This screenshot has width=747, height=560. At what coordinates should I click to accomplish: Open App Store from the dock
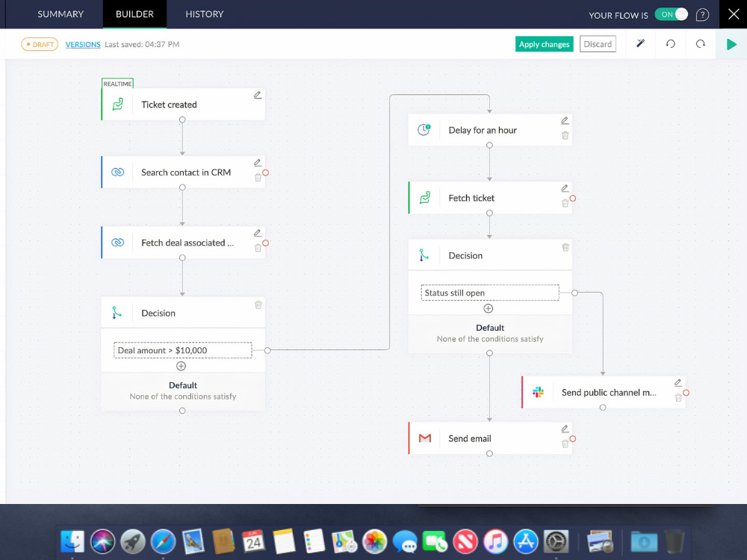point(526,541)
